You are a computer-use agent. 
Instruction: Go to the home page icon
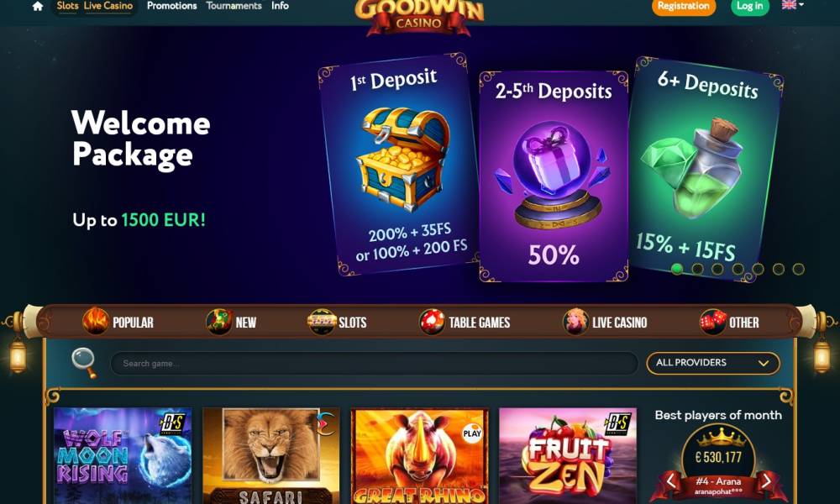coord(38,7)
